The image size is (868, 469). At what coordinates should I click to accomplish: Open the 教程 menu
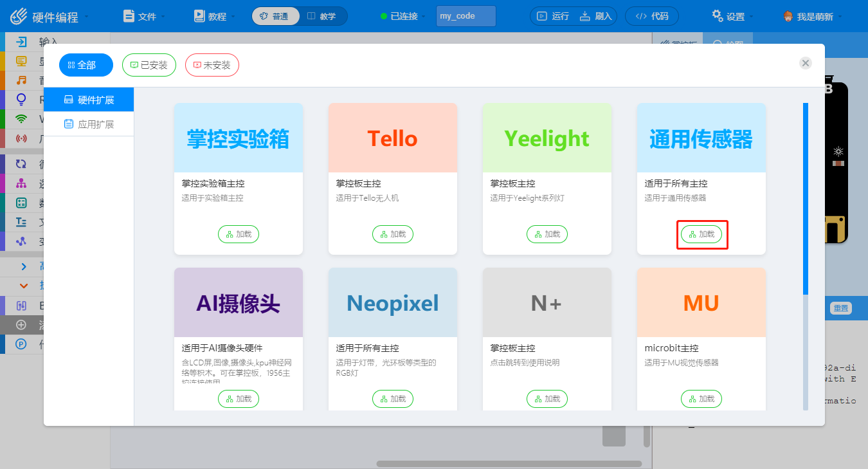215,16
